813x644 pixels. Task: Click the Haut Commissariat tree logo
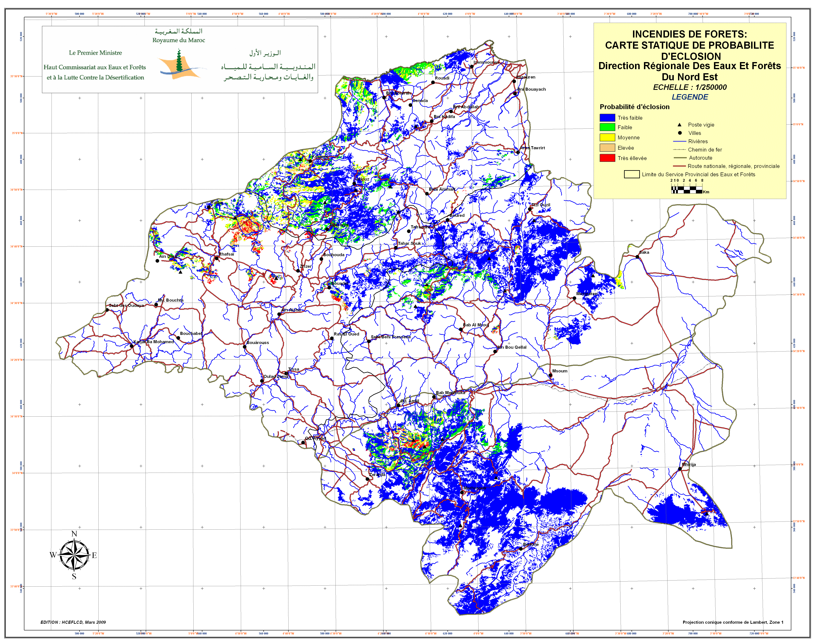click(x=179, y=64)
